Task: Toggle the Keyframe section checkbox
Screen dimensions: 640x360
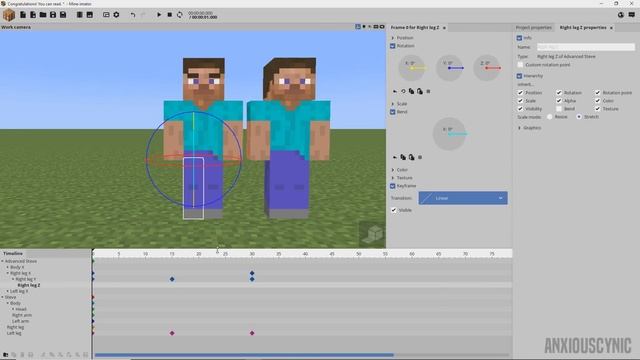Action: [x=393, y=186]
